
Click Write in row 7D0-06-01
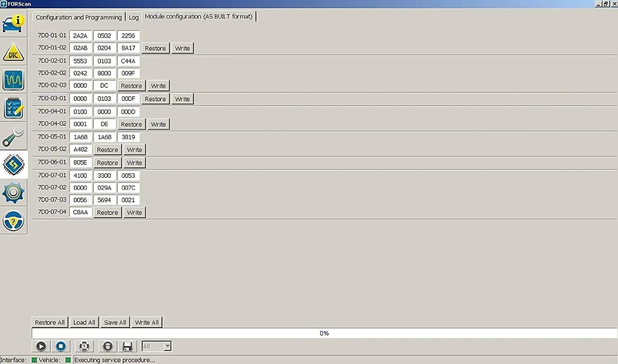click(135, 163)
